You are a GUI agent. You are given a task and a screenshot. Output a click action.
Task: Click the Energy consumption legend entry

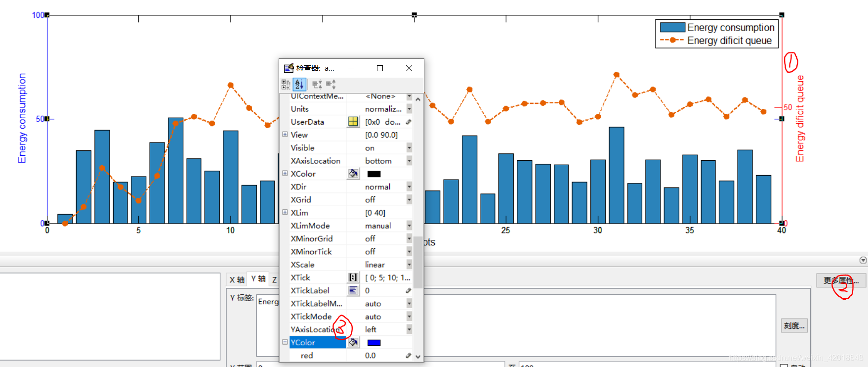point(717,28)
